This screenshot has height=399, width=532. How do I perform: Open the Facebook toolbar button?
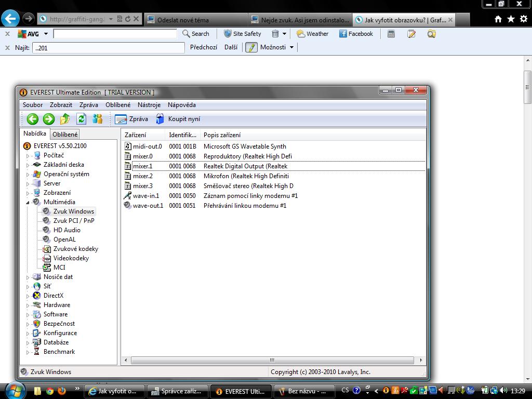coord(356,34)
